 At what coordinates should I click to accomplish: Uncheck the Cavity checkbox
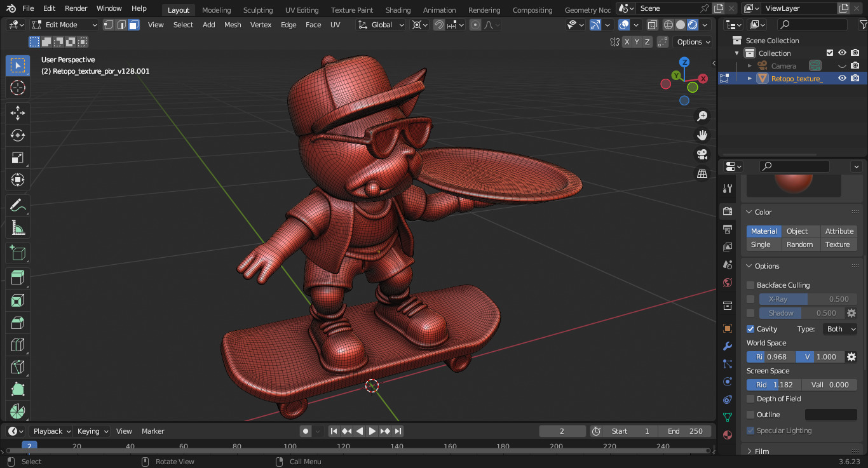[x=750, y=329]
